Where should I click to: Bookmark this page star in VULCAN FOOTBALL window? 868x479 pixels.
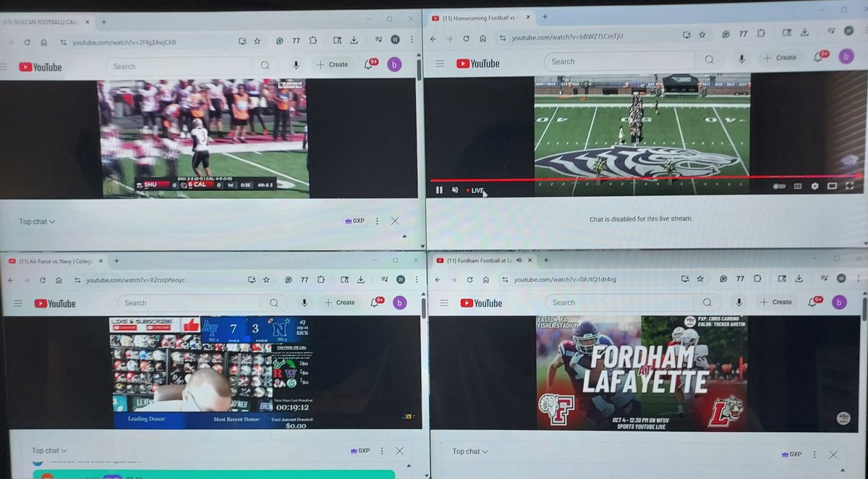click(257, 41)
